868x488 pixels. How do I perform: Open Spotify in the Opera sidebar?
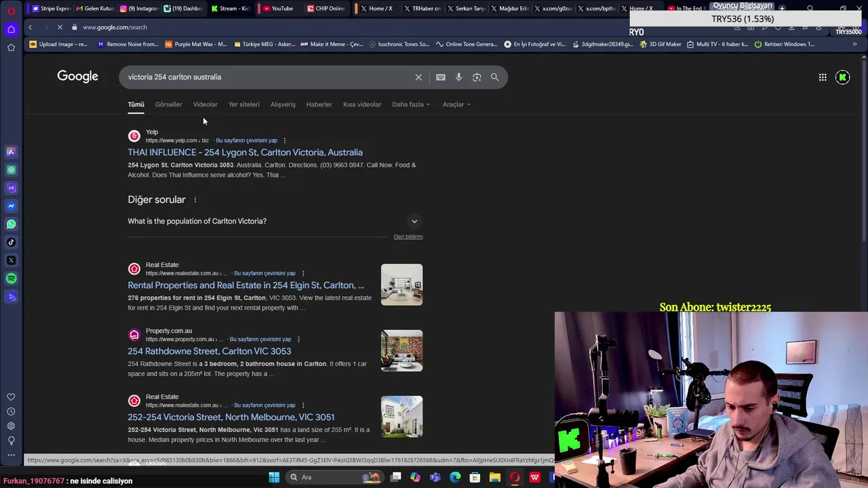coord(11,279)
